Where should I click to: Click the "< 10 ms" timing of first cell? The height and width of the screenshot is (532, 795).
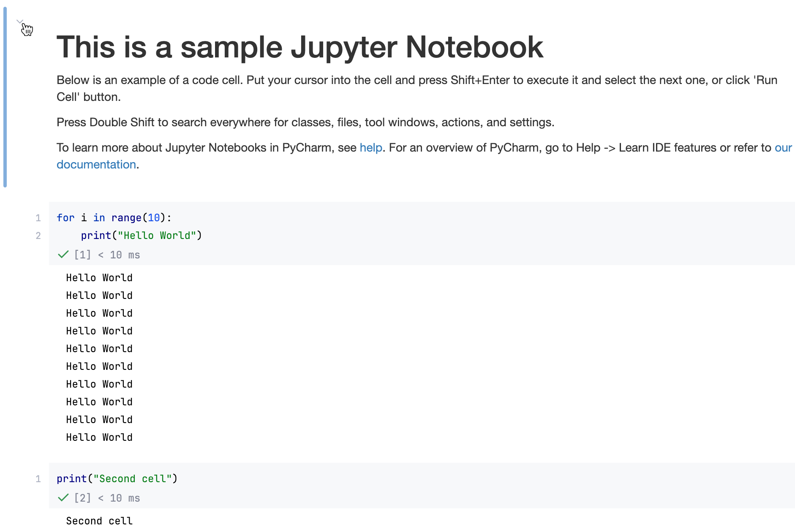pos(119,254)
